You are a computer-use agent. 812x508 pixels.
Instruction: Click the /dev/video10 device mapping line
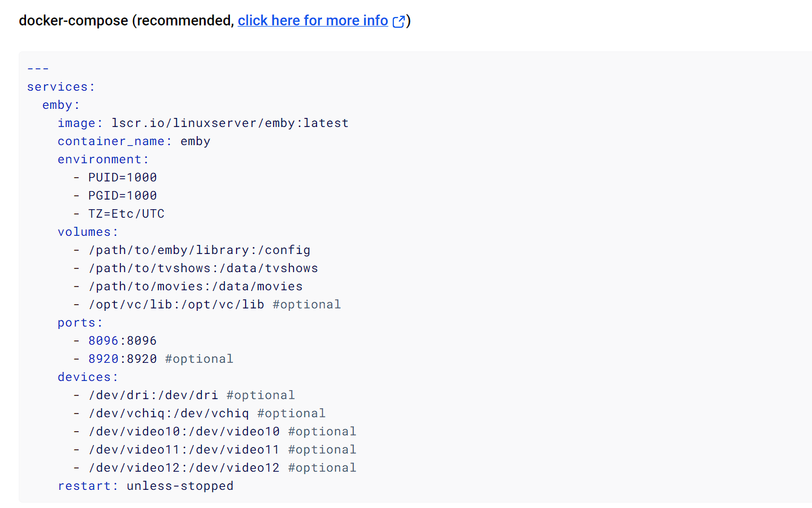[215, 431]
